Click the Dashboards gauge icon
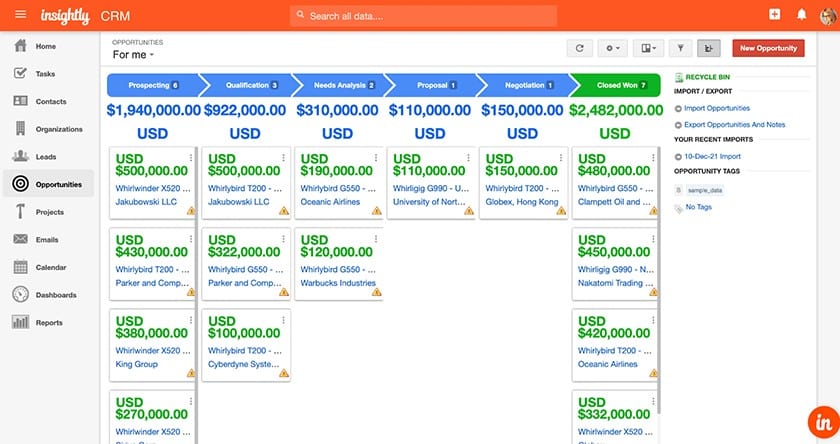 pyautogui.click(x=20, y=294)
